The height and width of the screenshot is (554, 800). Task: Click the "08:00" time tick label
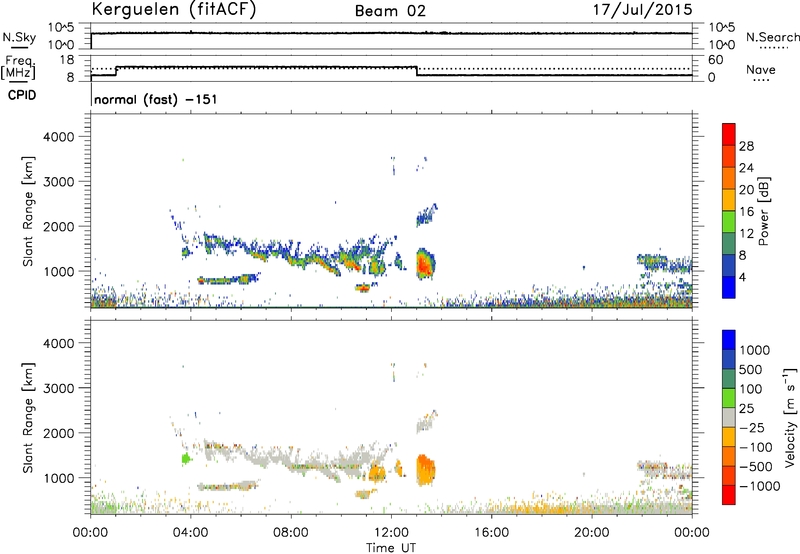(x=291, y=533)
